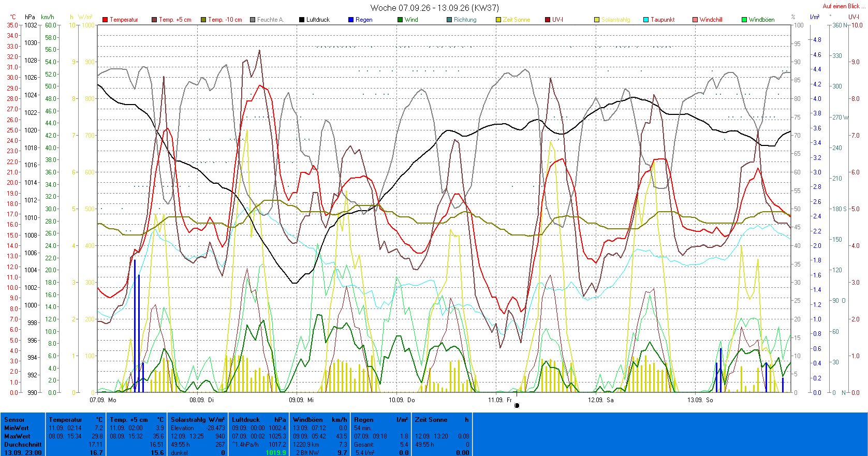
Task: Click the blue Regen legend square
Action: coord(351,20)
